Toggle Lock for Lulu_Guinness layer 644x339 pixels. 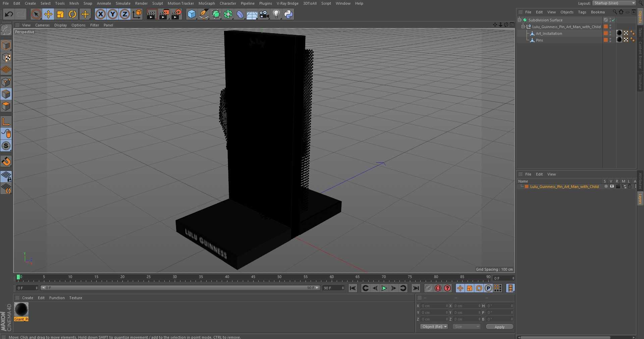[x=630, y=187]
